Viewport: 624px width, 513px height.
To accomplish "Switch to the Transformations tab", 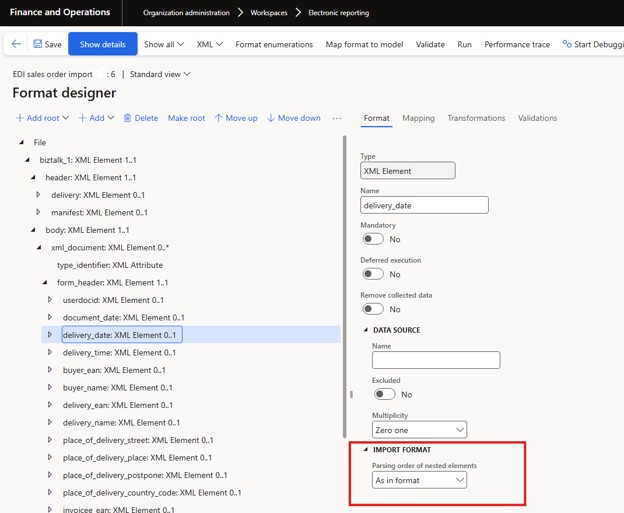I will 476,118.
